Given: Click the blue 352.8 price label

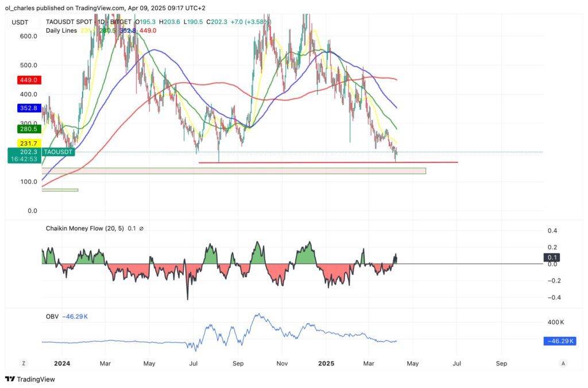Looking at the screenshot, I should coord(27,108).
